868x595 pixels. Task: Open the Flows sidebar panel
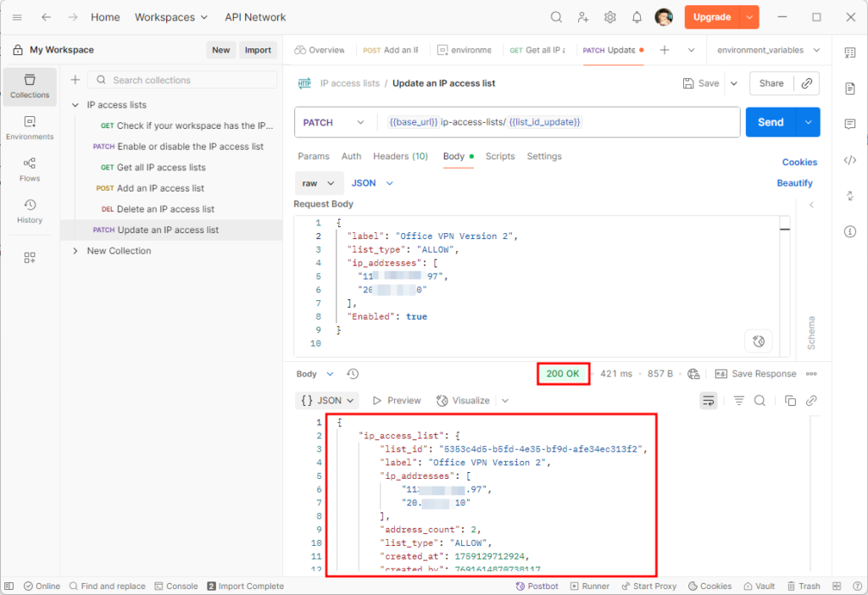(30, 169)
